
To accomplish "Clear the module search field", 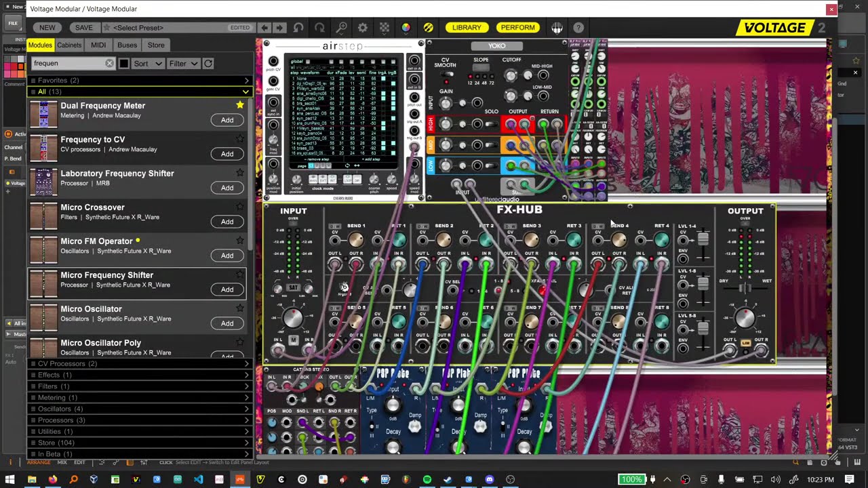I will (109, 63).
